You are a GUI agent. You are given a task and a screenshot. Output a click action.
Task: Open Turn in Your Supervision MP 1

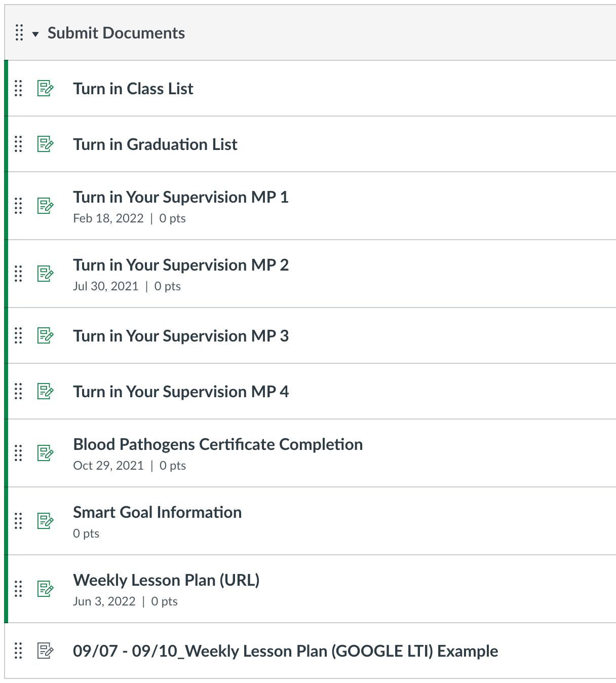coord(181,197)
